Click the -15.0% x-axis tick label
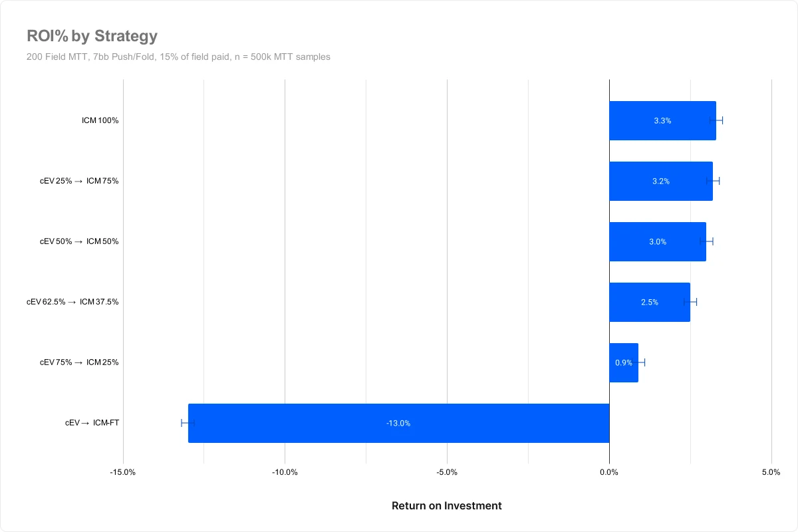Screen dimensions: 798x532 [x=123, y=472]
